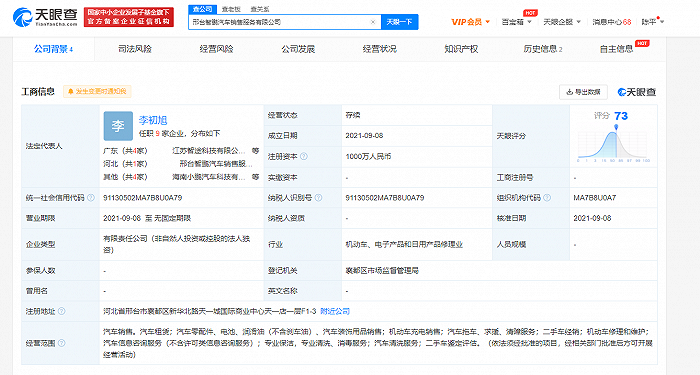Click the help icon beside 组织机构代码
The height and width of the screenshot is (375, 700).
(x=547, y=197)
